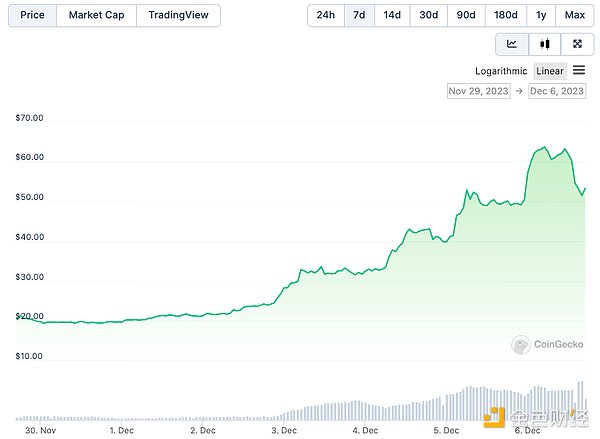Viewport: 600px width, 439px height.
Task: Open the TradingView tab
Action: (177, 15)
